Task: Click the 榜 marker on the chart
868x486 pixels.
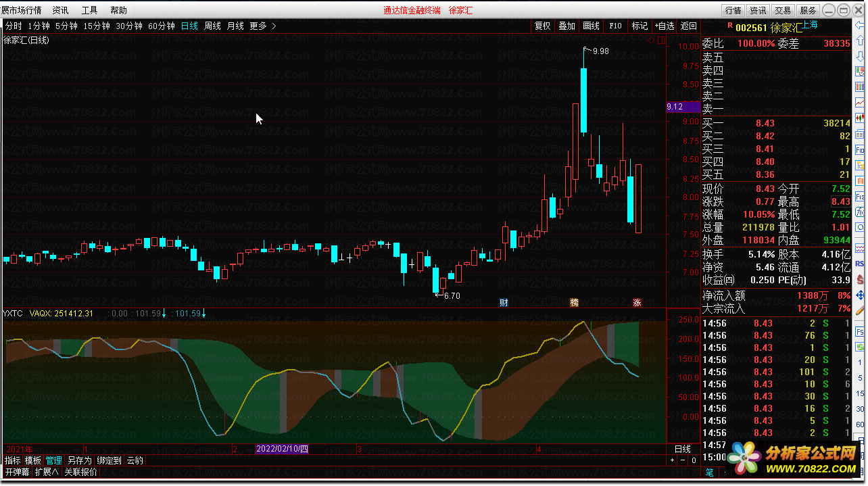Action: tap(575, 302)
